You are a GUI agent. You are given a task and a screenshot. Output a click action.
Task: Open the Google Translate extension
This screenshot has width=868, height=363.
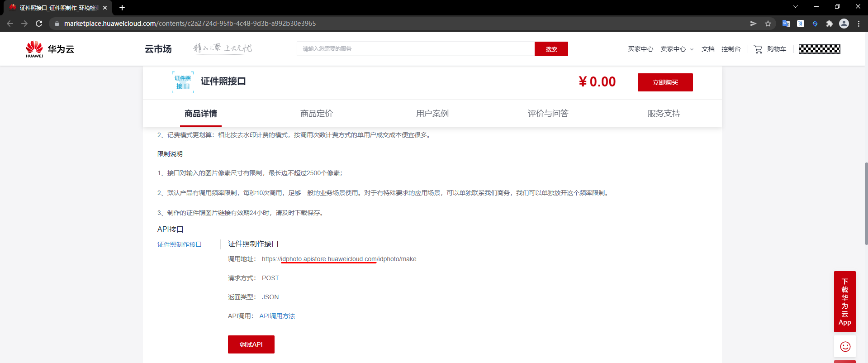786,24
